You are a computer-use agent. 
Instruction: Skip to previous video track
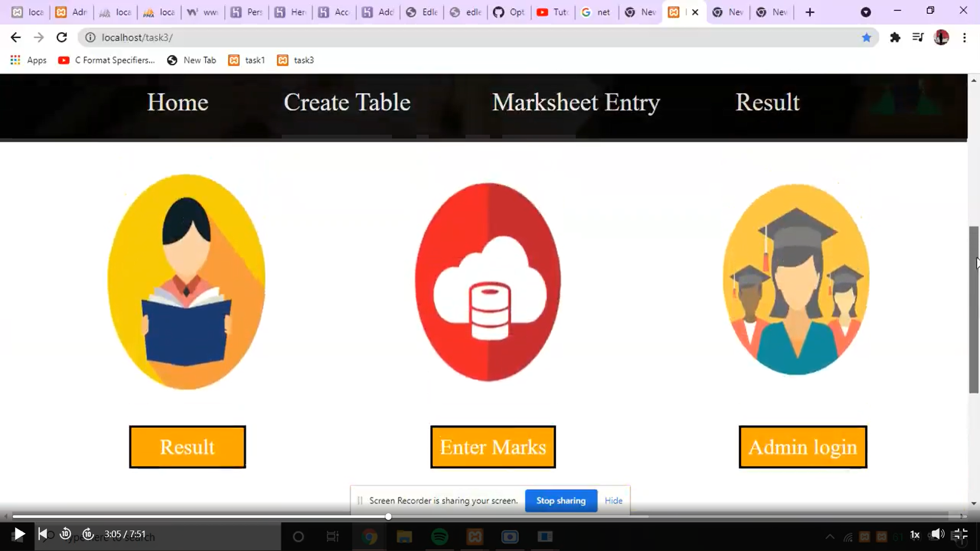[x=43, y=534]
